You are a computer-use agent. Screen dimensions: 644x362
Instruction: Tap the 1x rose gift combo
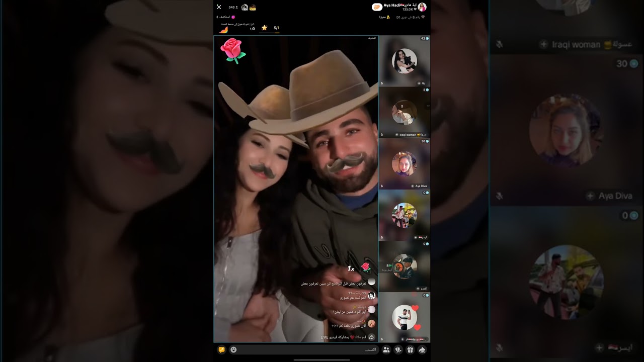(359, 268)
